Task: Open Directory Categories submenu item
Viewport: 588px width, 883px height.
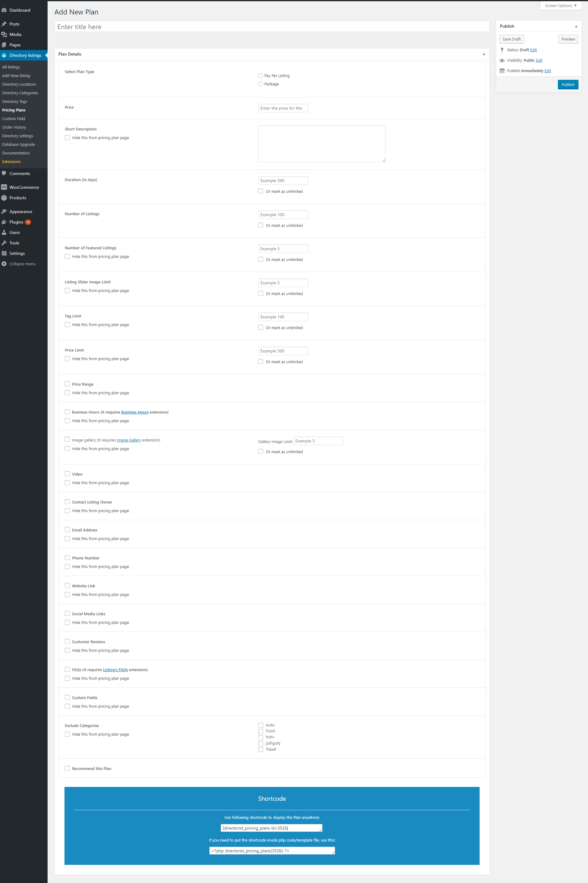Action: point(20,93)
